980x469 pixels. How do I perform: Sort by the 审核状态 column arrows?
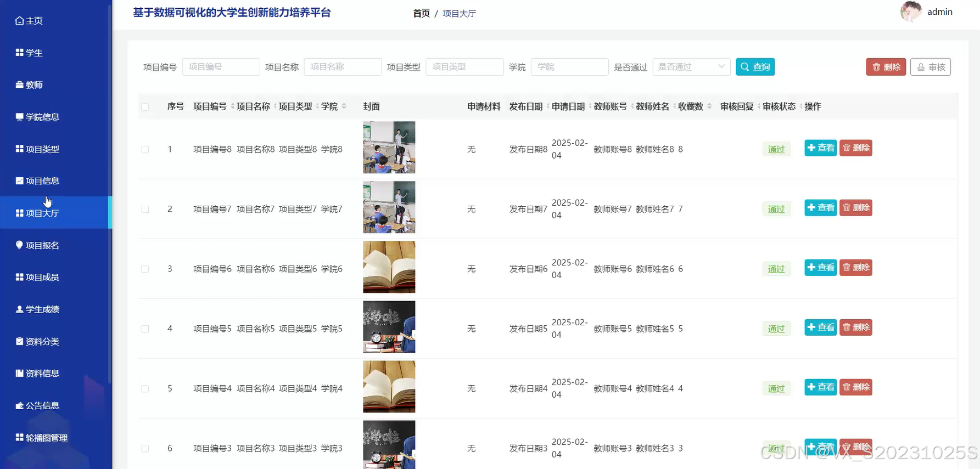[x=801, y=106]
